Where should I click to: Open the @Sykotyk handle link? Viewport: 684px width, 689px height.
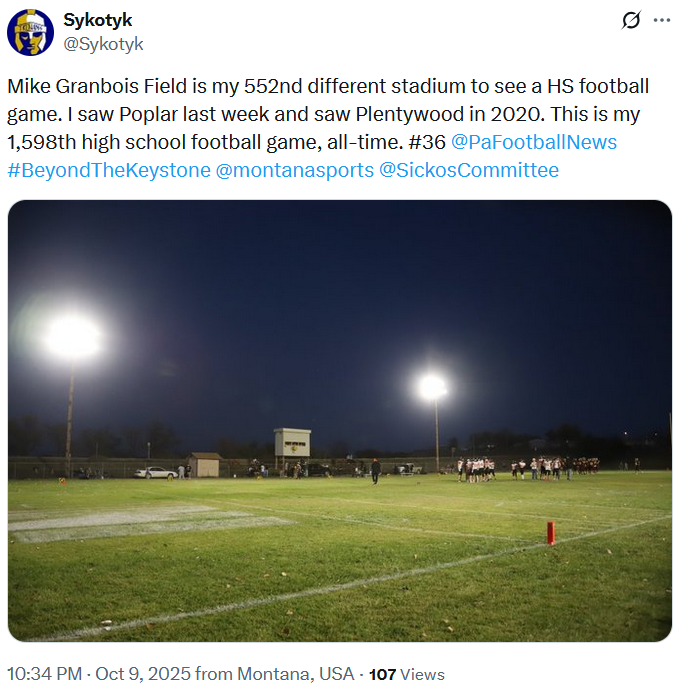click(x=103, y=44)
